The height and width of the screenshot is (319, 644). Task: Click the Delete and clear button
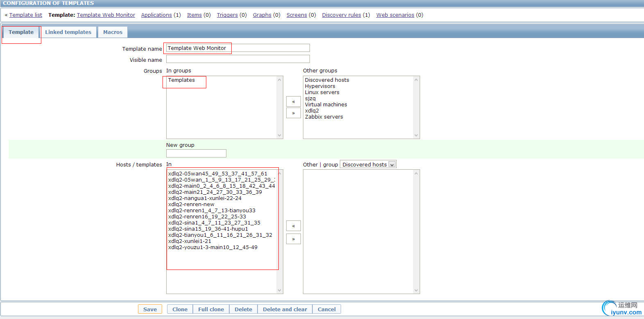point(285,309)
